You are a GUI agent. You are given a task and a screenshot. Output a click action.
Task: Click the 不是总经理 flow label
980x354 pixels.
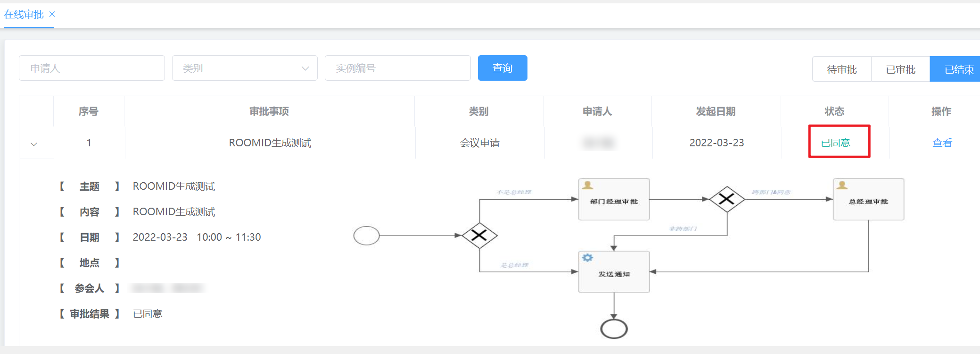coord(514,192)
